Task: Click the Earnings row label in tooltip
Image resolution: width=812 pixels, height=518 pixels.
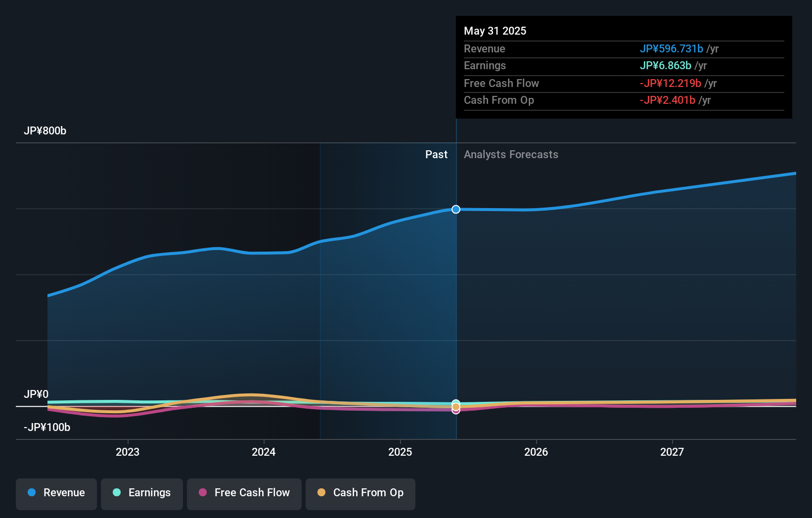Action: pos(485,66)
